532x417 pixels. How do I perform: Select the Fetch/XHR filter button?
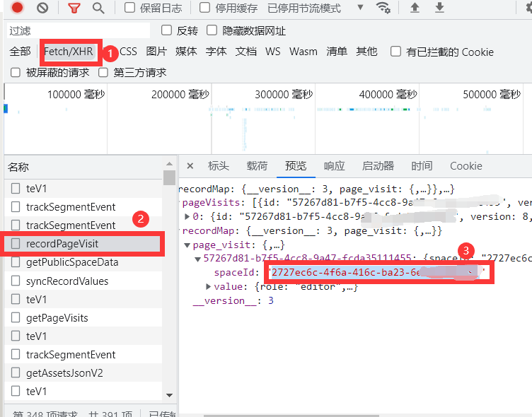[x=68, y=52]
